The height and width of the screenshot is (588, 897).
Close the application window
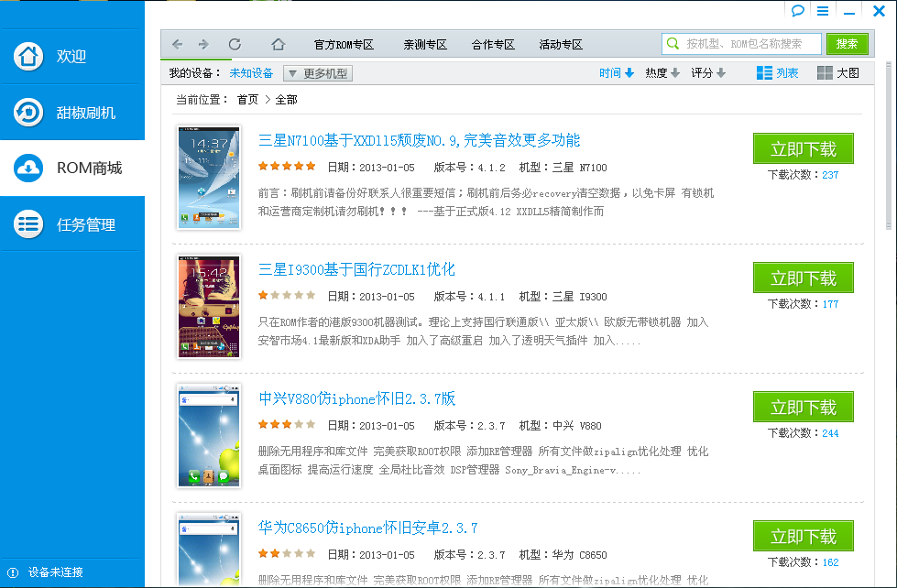point(879,11)
